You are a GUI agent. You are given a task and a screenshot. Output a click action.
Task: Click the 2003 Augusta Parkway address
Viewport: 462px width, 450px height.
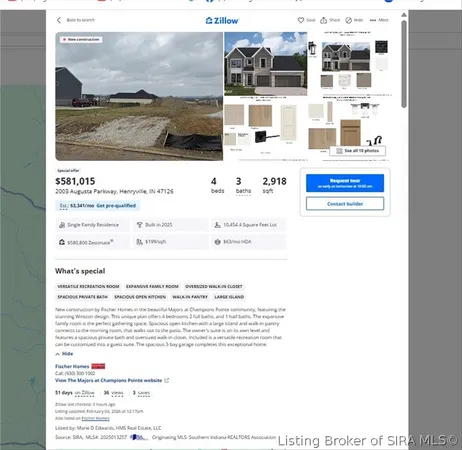(114, 191)
